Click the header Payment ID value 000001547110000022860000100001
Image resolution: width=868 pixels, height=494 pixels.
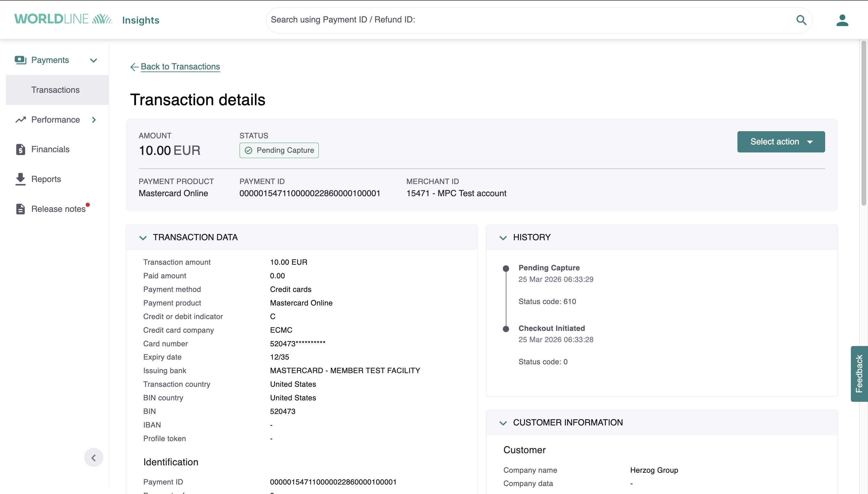[310, 194]
